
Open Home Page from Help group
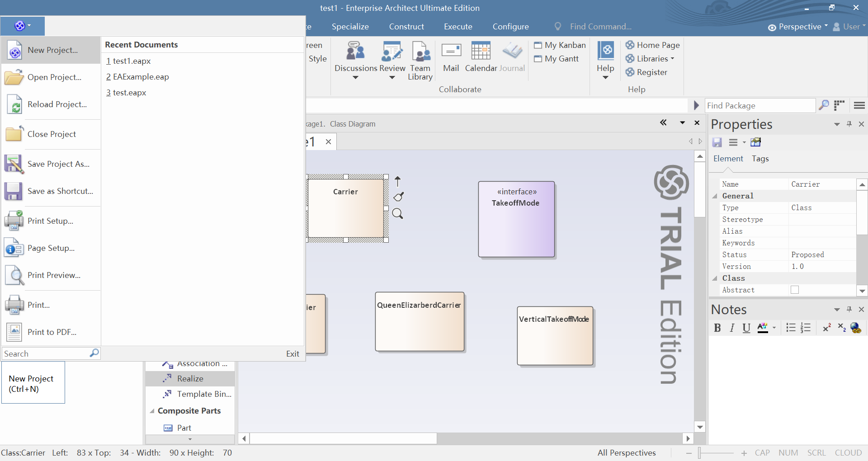(653, 45)
